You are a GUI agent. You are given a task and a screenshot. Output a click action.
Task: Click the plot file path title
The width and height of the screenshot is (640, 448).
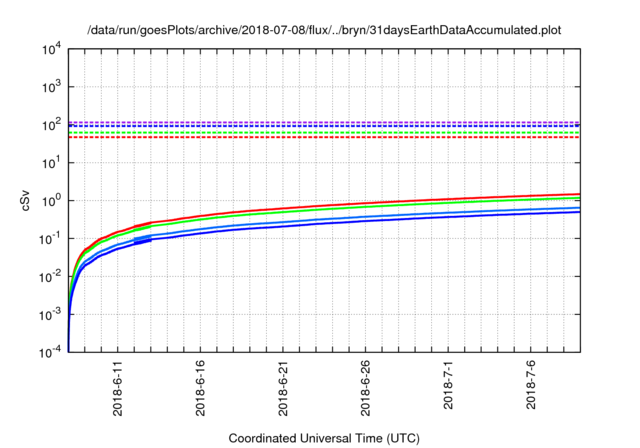[324, 30]
